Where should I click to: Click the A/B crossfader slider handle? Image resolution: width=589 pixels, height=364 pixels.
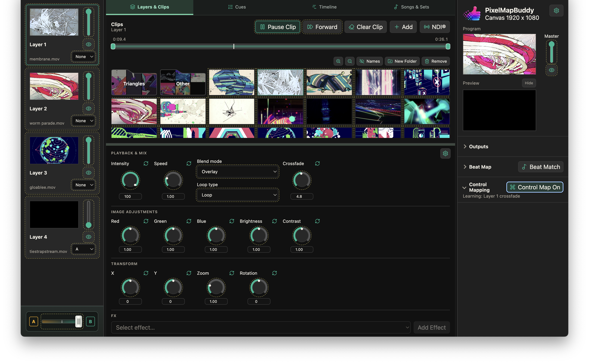click(79, 321)
